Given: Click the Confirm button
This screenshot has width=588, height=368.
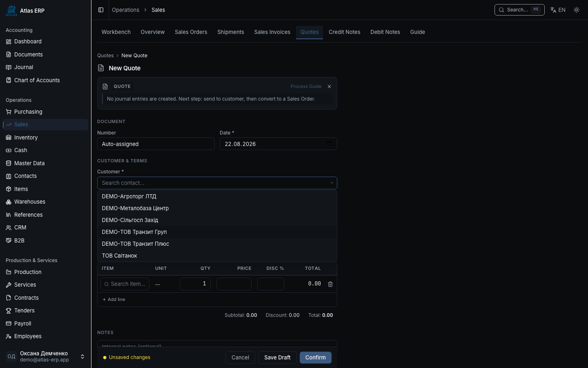Looking at the screenshot, I should [x=316, y=357].
